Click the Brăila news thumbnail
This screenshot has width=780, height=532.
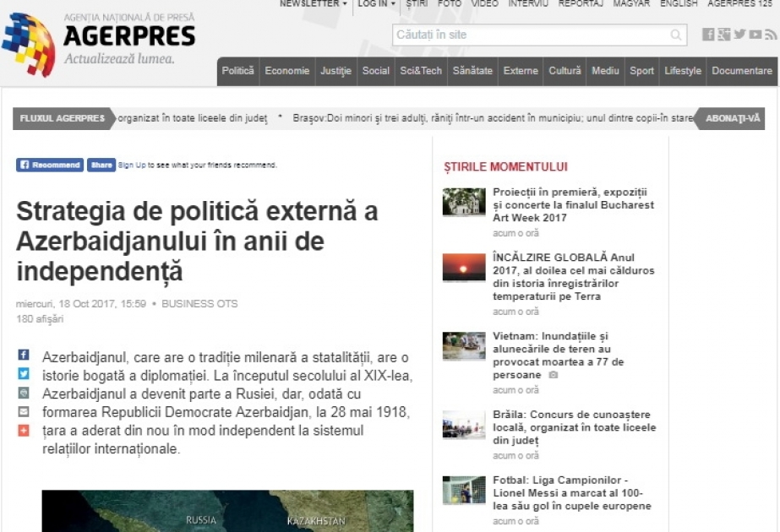point(464,425)
